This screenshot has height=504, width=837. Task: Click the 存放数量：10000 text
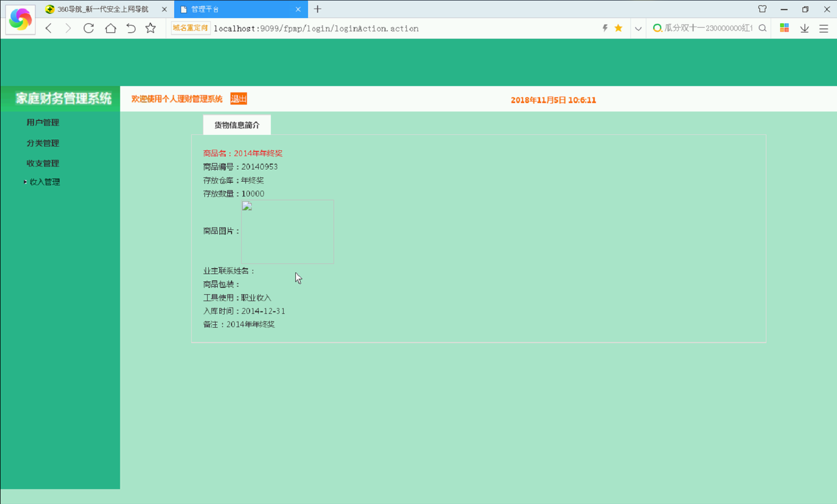point(234,194)
